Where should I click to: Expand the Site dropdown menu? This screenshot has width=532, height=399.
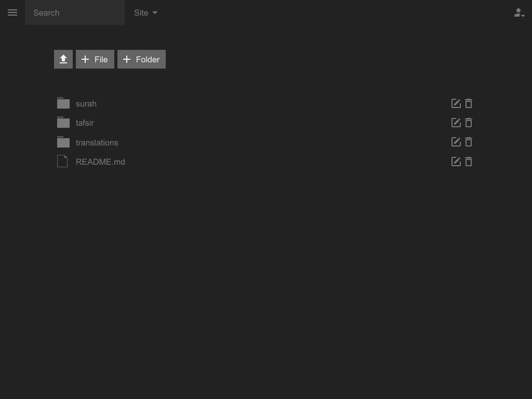coord(145,12)
